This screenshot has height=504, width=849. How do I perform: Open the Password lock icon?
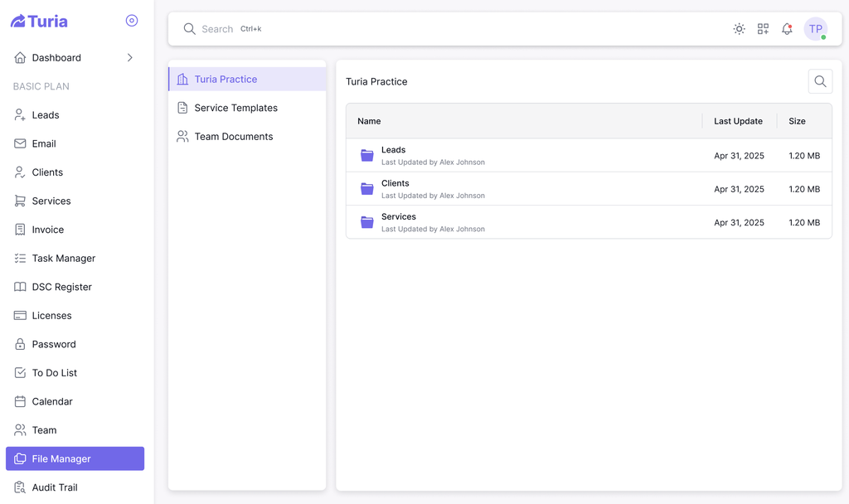(x=20, y=344)
